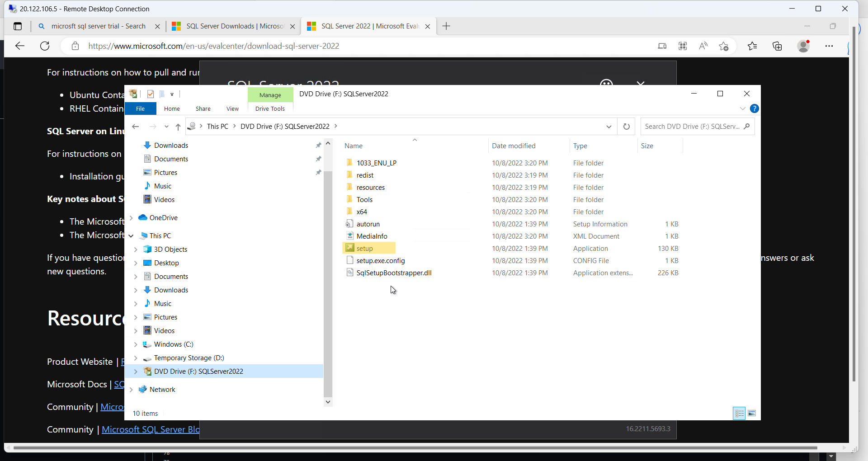Switch to details view in status bar
Screen dimensions: 868x461
[739, 413]
